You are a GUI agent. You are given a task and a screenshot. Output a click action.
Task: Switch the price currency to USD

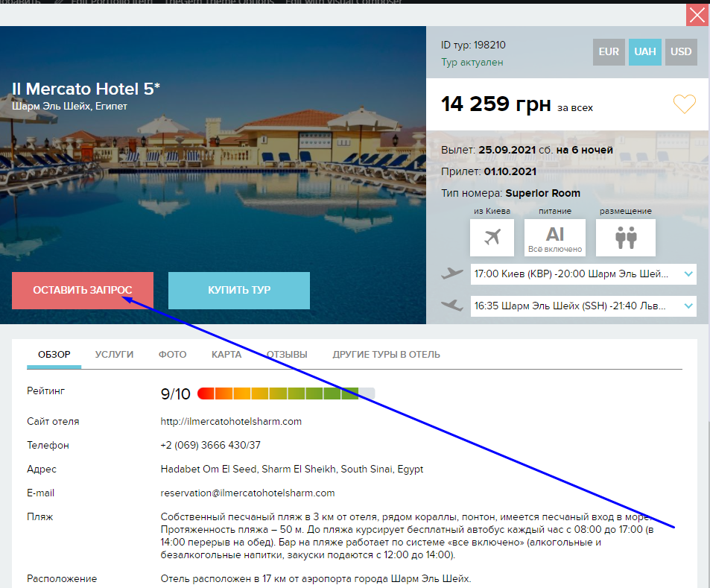(681, 51)
